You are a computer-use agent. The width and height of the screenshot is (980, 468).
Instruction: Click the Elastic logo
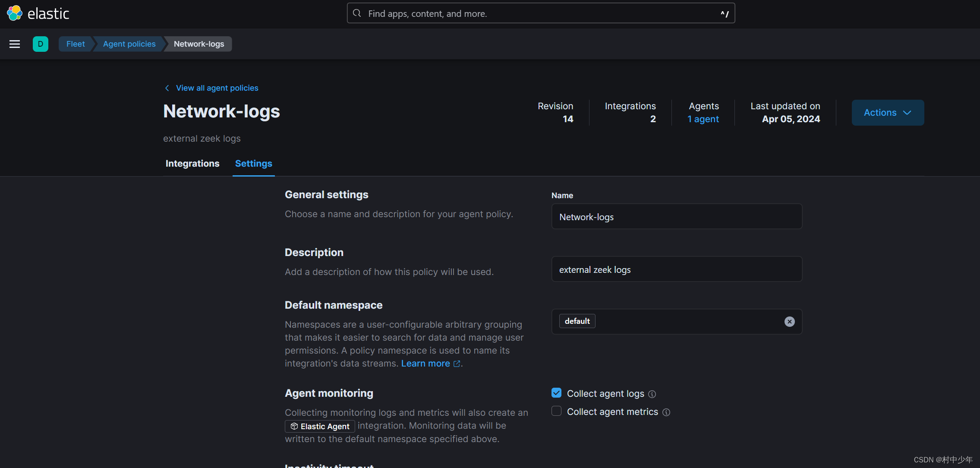pyautogui.click(x=38, y=13)
